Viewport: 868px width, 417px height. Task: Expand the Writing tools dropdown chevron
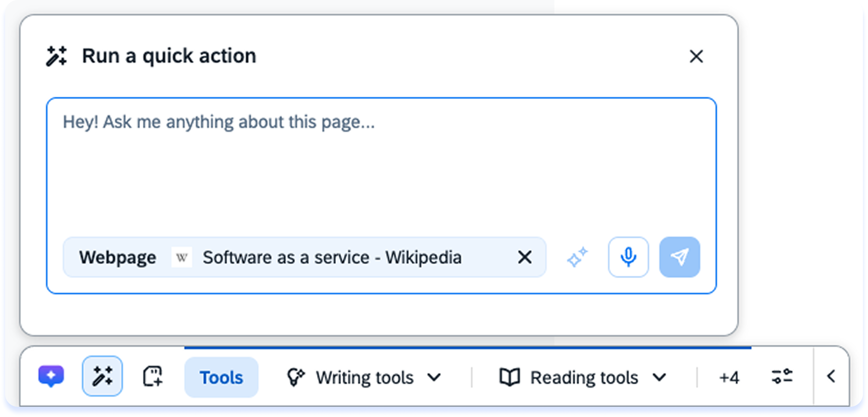pyautogui.click(x=434, y=377)
